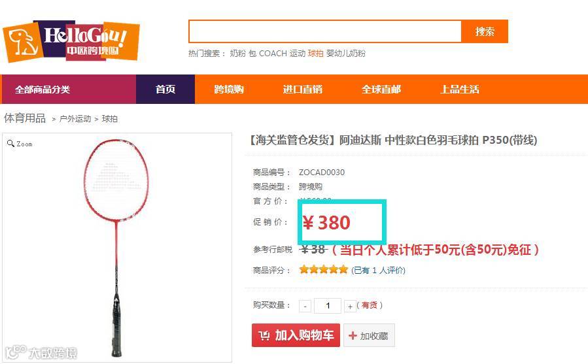
Task: Click the HelloGou logo
Action: click(x=71, y=41)
